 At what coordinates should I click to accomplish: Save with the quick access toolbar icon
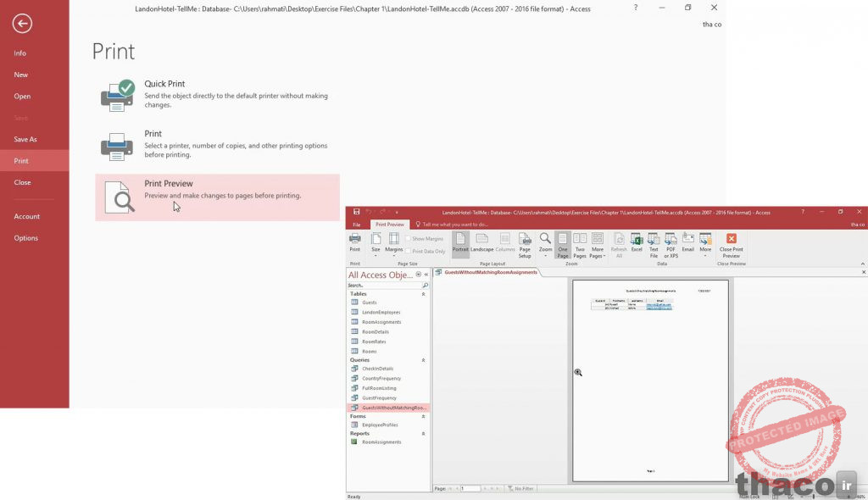[357, 212]
